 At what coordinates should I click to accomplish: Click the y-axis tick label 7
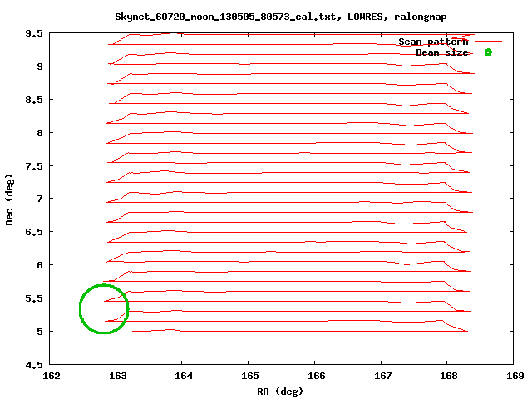(40, 199)
